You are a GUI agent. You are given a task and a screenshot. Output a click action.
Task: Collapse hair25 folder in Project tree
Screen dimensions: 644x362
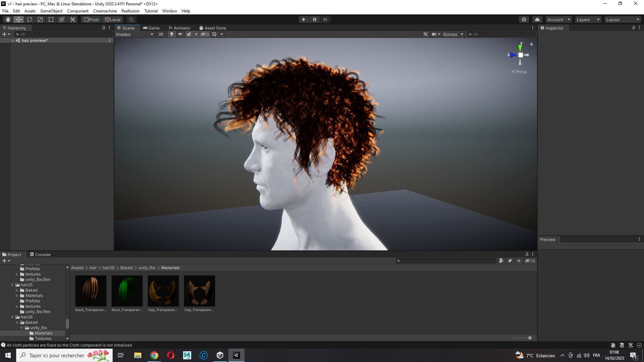coord(12,285)
